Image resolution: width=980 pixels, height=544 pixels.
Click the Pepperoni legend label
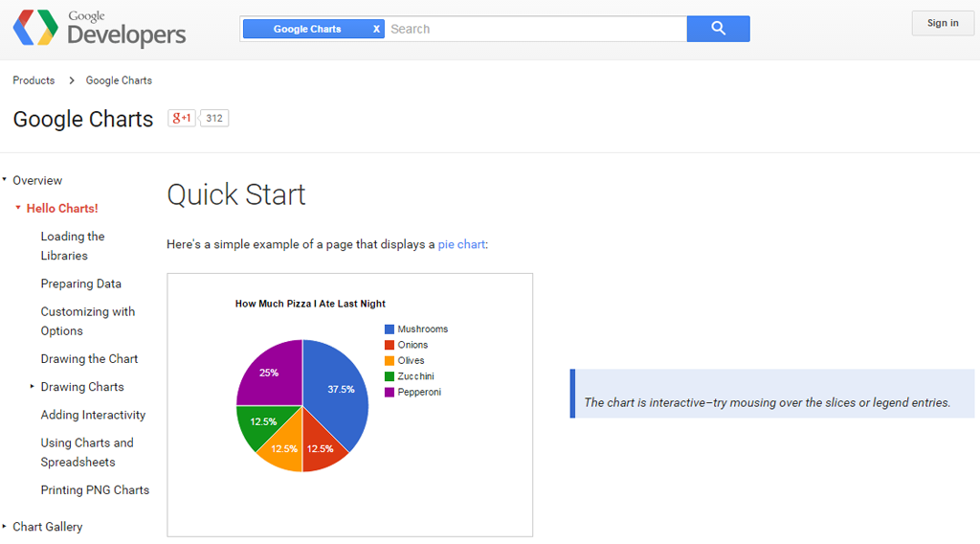click(x=419, y=392)
